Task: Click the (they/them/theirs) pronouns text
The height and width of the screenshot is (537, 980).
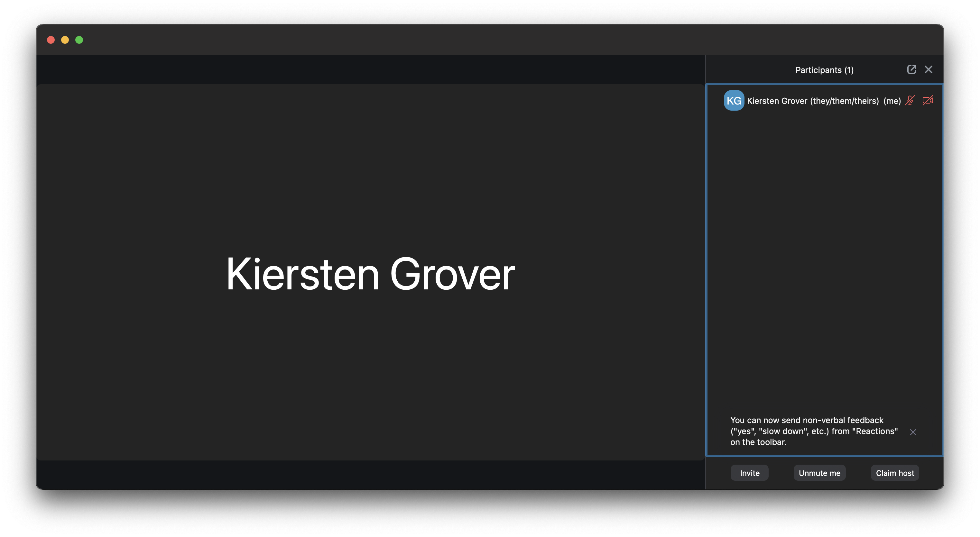Action: coord(844,101)
